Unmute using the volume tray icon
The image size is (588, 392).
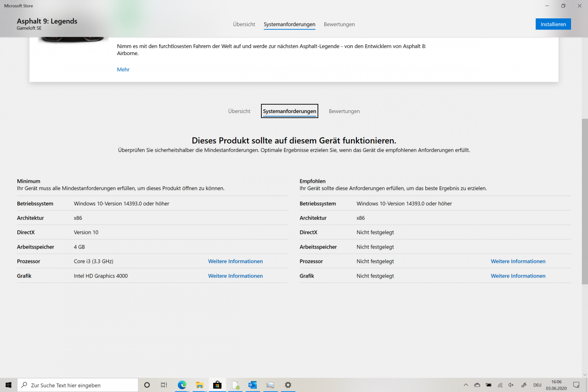[511, 385]
